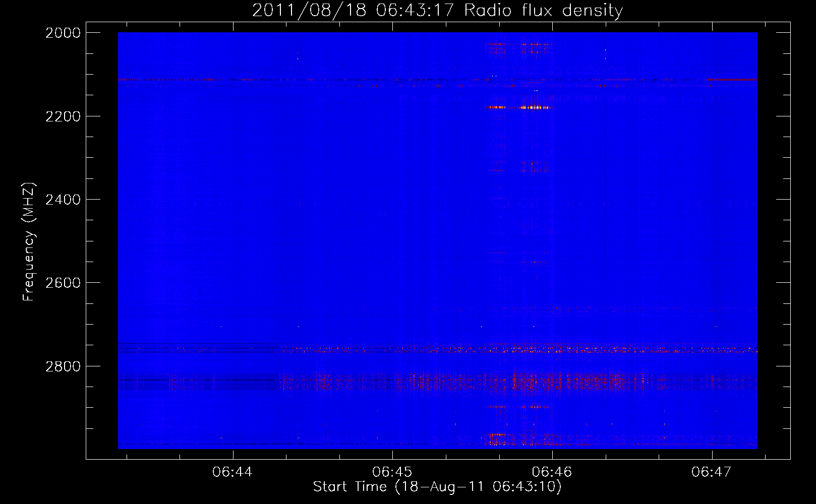Click the '2600' frequency axis label
The image size is (816, 504).
[x=63, y=283]
